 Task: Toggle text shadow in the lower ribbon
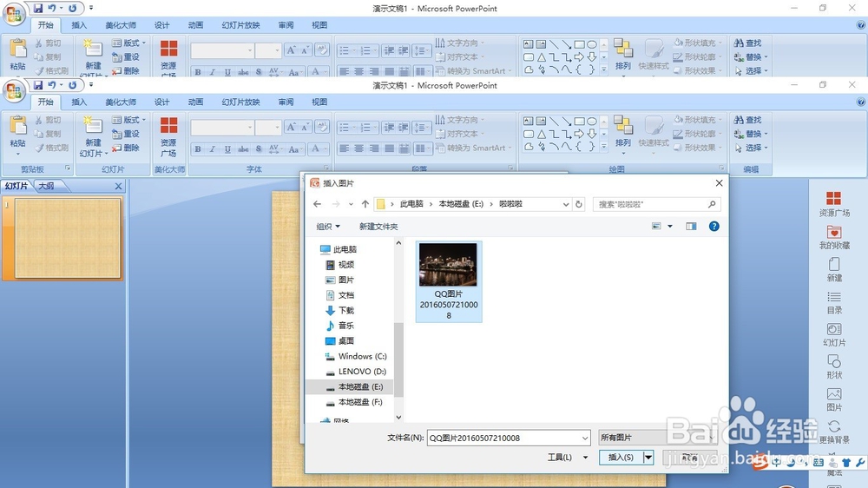(259, 148)
